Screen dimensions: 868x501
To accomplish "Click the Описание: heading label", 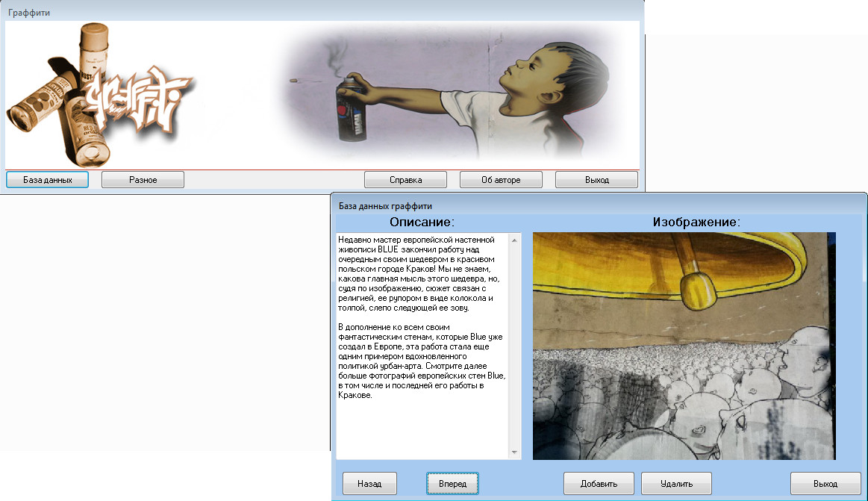I will (x=422, y=222).
